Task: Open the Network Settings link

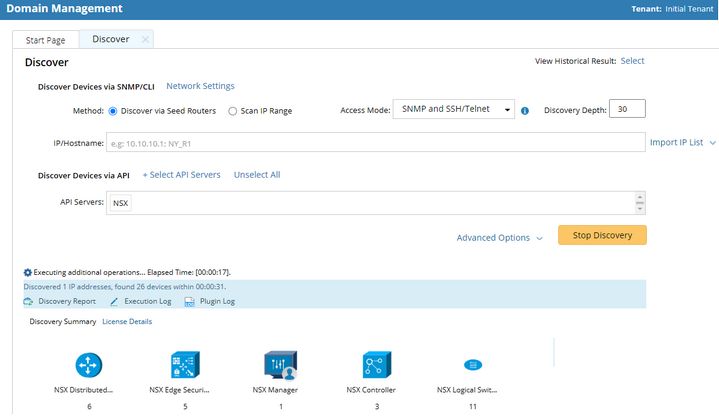Action: pyautogui.click(x=200, y=86)
